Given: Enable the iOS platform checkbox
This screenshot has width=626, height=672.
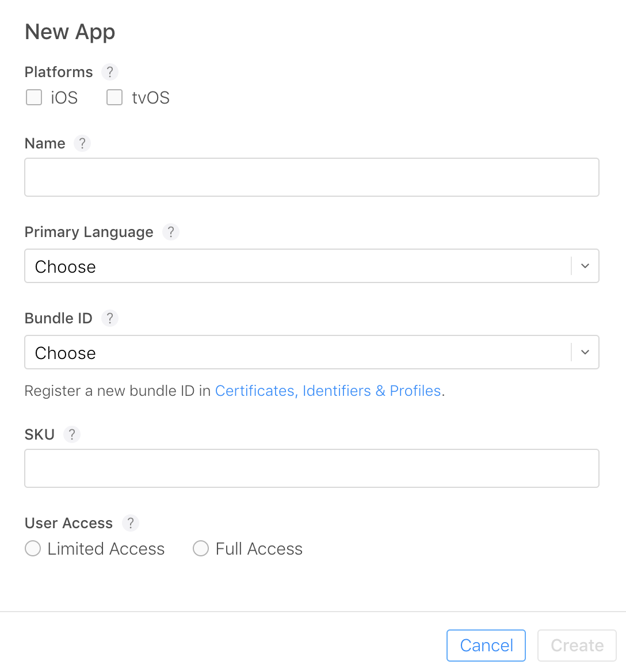Looking at the screenshot, I should coord(34,97).
